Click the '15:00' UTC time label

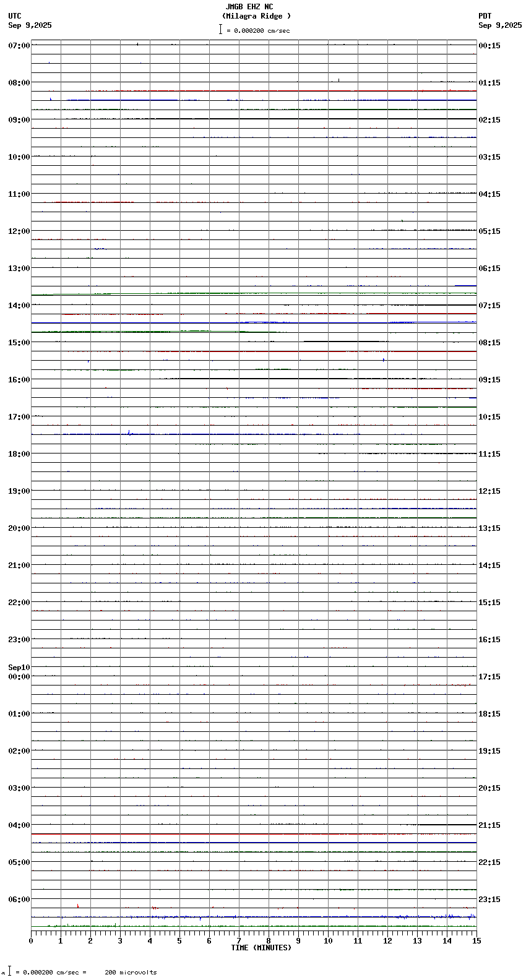click(x=19, y=343)
